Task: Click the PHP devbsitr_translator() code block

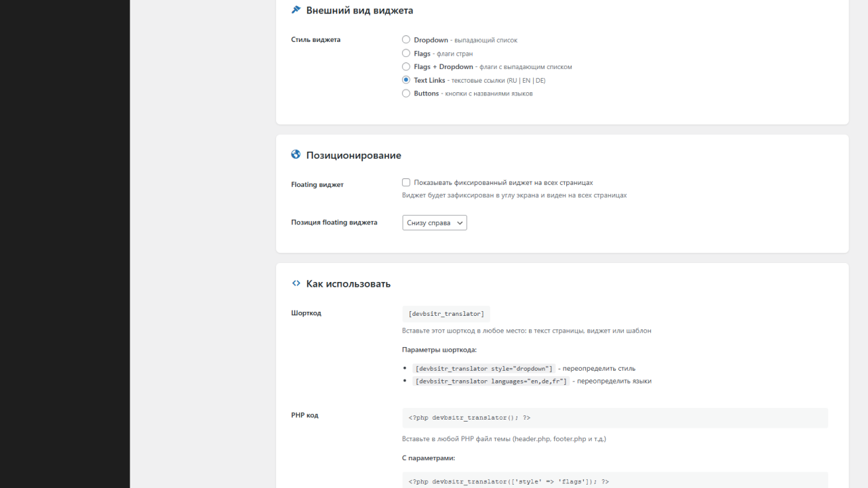Action: pyautogui.click(x=614, y=418)
